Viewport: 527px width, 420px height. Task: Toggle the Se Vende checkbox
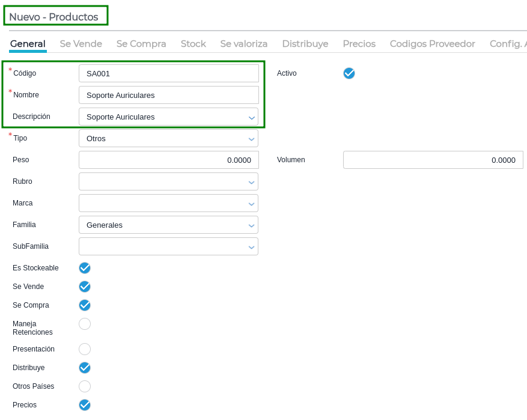(x=85, y=287)
